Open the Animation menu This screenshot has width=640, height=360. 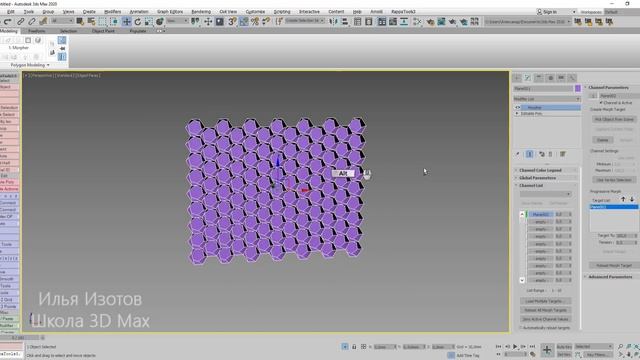pyautogui.click(x=139, y=12)
